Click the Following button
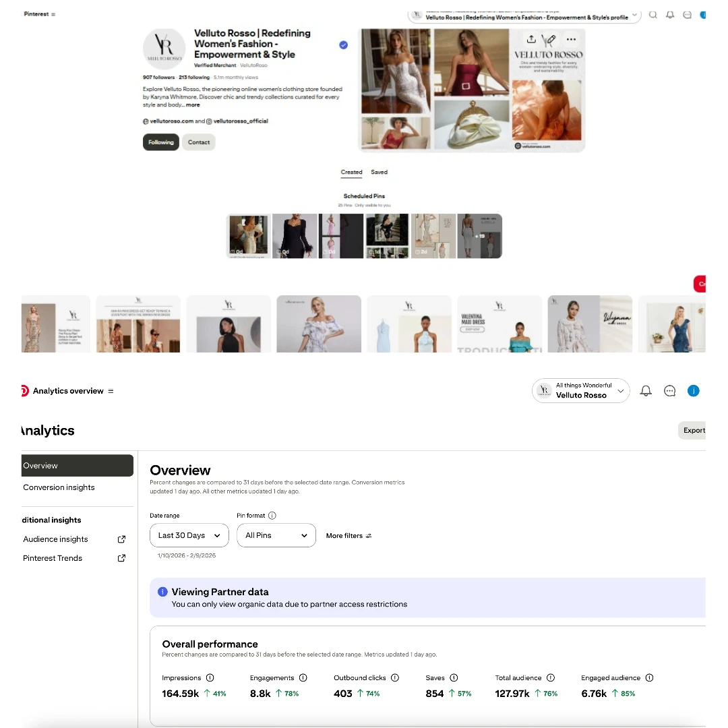Screen dimensions: 728x728 click(160, 142)
